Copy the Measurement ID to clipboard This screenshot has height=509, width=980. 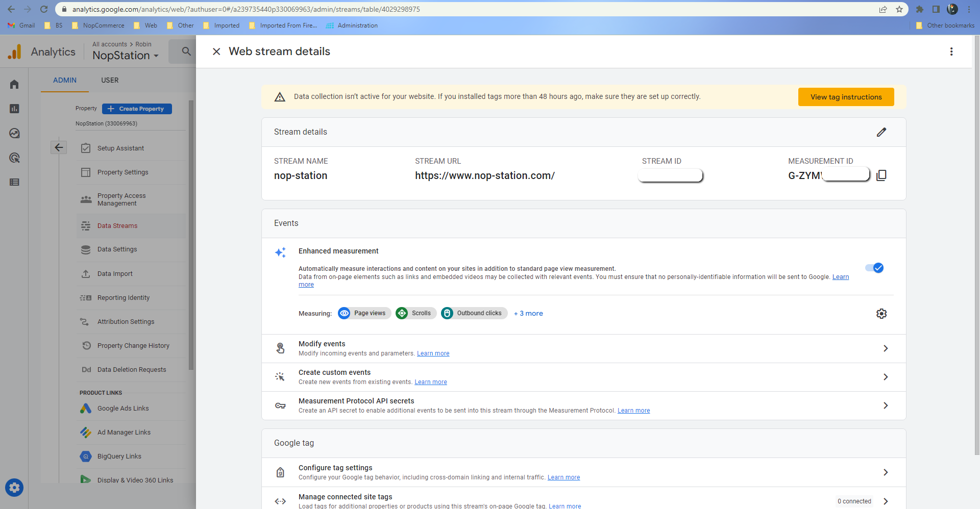point(881,175)
